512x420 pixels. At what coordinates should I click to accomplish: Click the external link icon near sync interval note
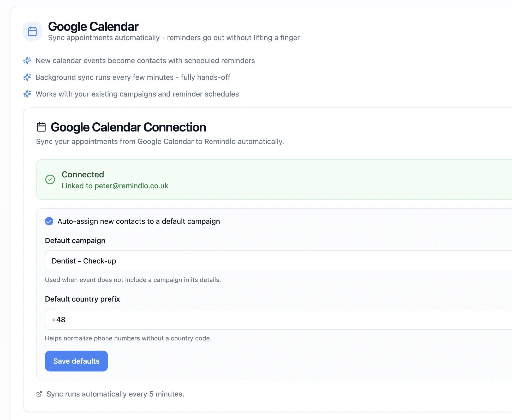coord(39,394)
